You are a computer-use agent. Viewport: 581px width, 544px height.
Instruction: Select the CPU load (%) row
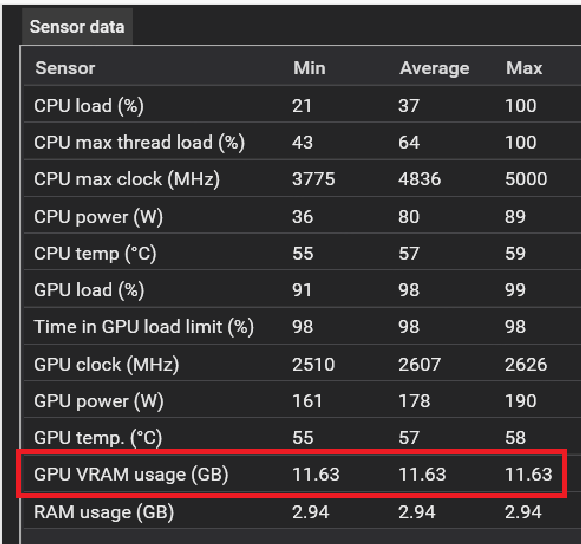[x=302, y=105]
